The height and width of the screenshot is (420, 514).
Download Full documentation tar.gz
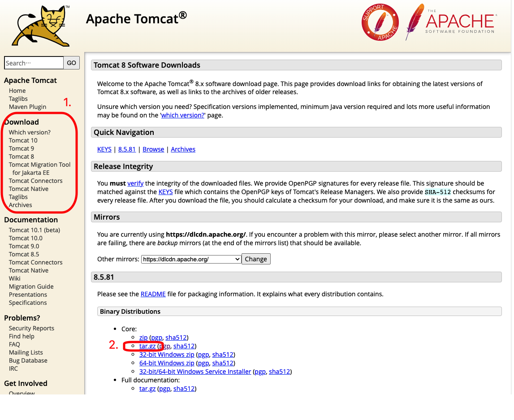pos(147,389)
